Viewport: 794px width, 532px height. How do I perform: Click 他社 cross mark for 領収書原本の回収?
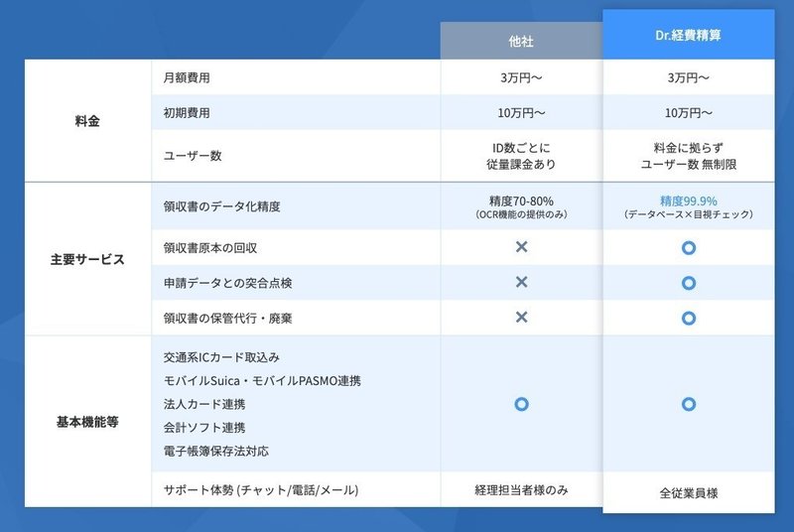click(521, 246)
